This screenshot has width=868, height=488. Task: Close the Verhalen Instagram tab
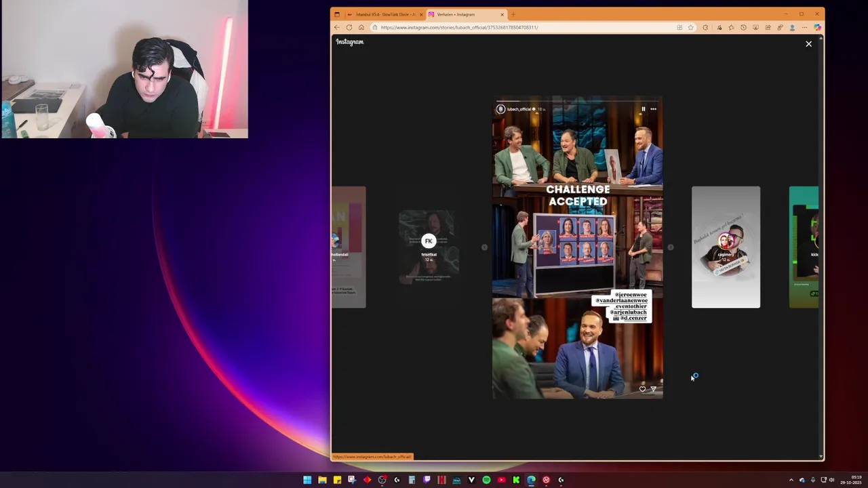502,14
